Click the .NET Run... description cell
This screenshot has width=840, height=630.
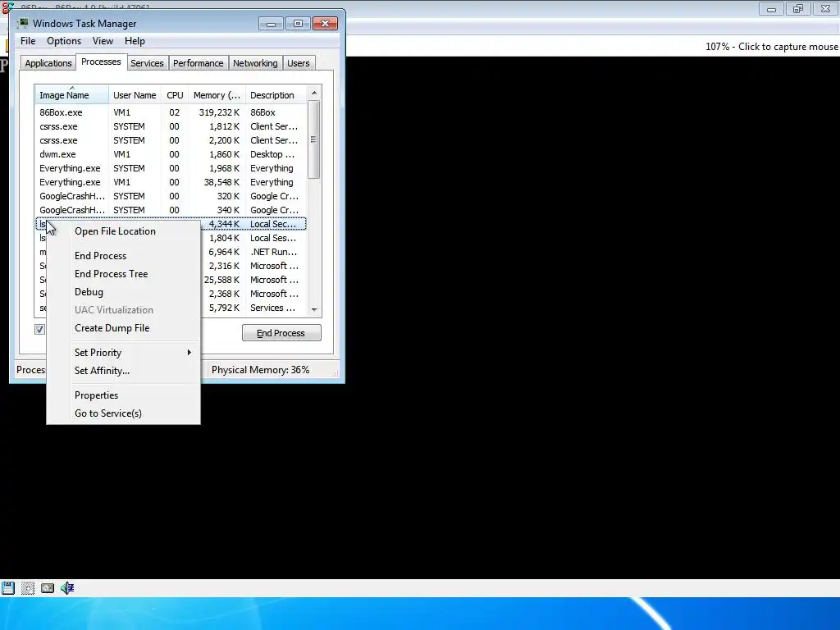click(273, 252)
